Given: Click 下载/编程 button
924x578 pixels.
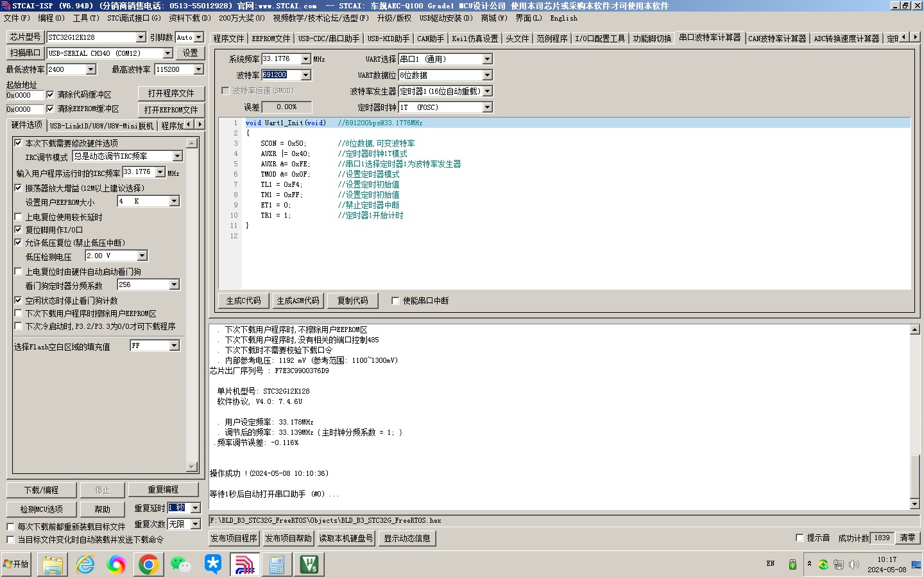Looking at the screenshot, I should (x=42, y=490).
